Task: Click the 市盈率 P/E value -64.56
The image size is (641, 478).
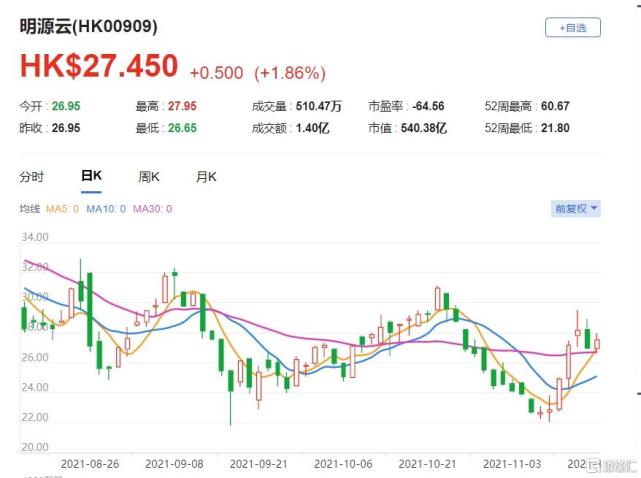Action: 428,106
